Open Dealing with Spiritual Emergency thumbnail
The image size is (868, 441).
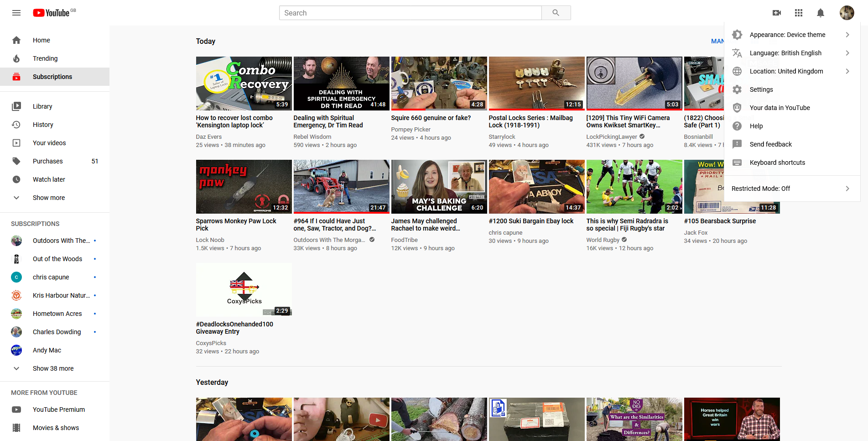tap(342, 84)
